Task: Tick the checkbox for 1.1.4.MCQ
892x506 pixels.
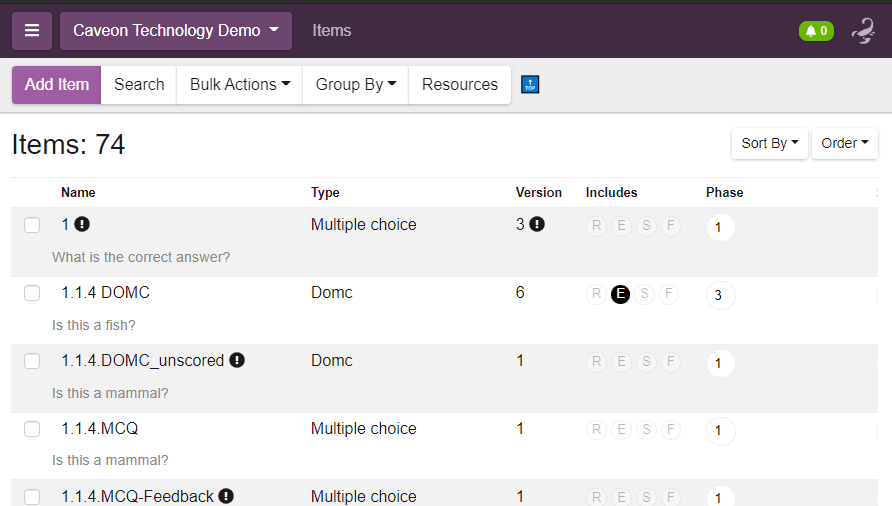Action: tap(32, 429)
